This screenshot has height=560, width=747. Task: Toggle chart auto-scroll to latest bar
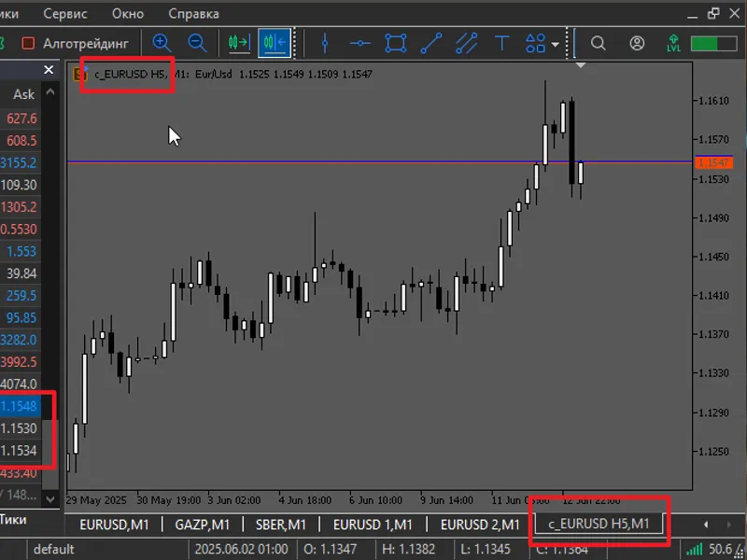pos(239,43)
